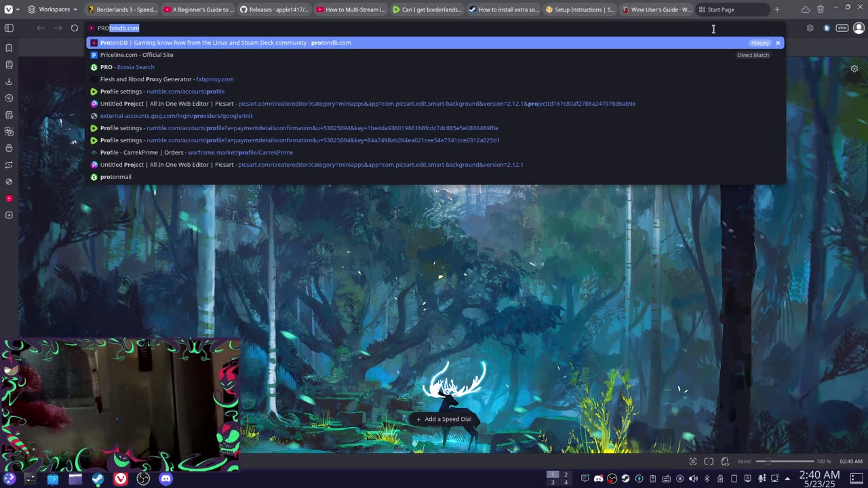Switch to How to install extra tab
The height and width of the screenshot is (488, 868).
pos(504,9)
